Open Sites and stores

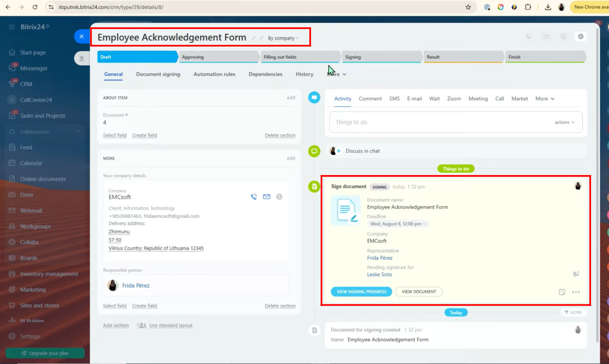(39, 306)
